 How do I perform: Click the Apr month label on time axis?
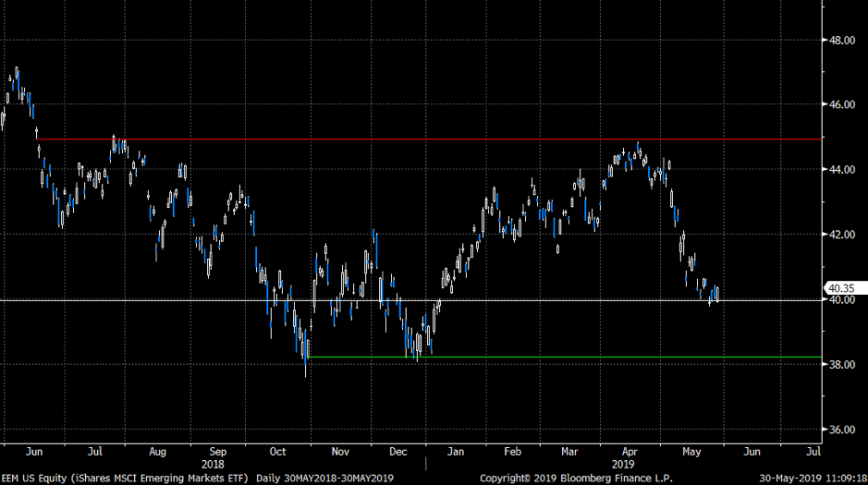point(630,452)
